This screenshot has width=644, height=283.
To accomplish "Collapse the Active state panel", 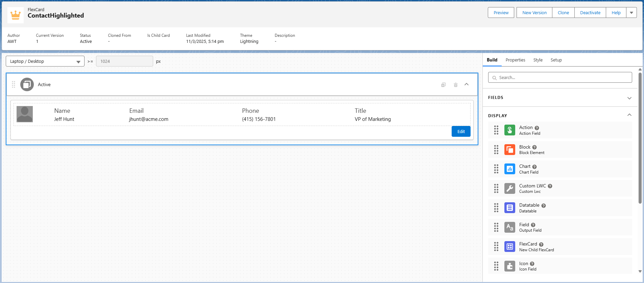I will 467,84.
